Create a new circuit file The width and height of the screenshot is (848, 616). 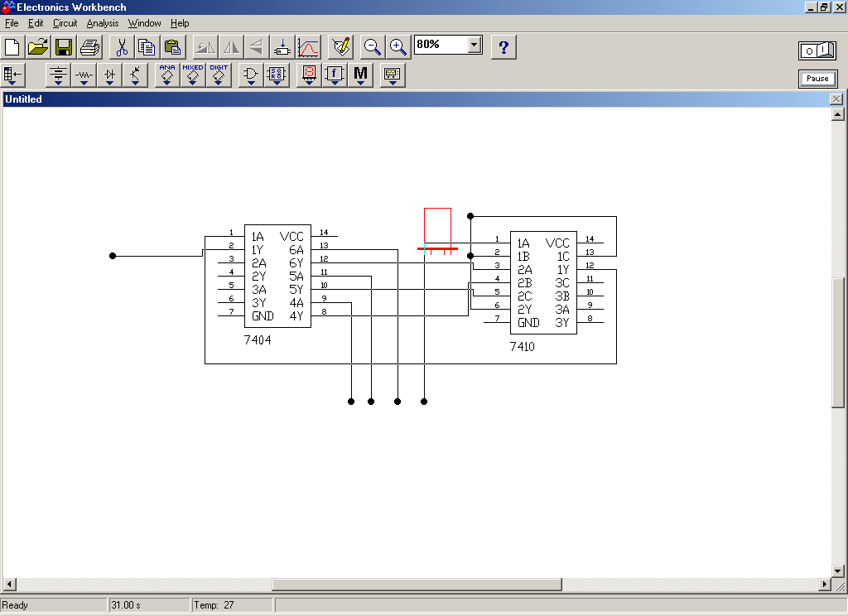[x=12, y=47]
